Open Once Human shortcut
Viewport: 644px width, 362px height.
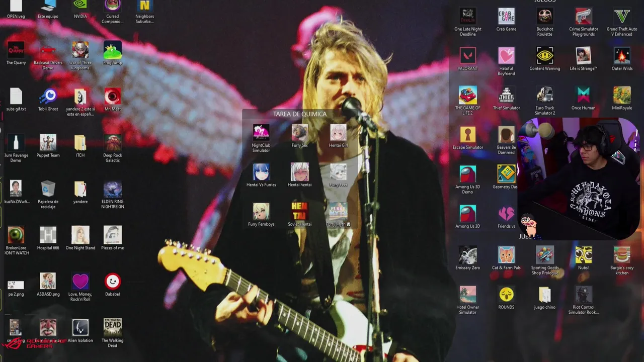tap(583, 95)
